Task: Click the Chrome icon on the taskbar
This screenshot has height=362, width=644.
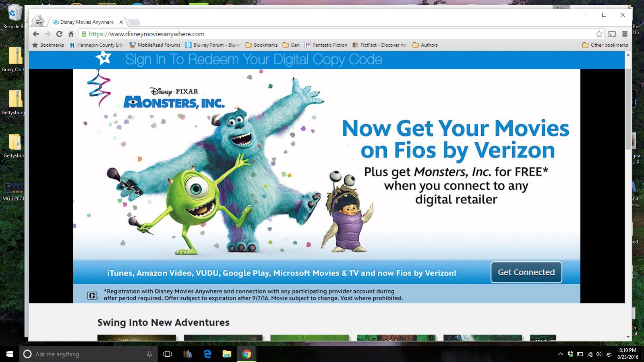Action: point(246,354)
